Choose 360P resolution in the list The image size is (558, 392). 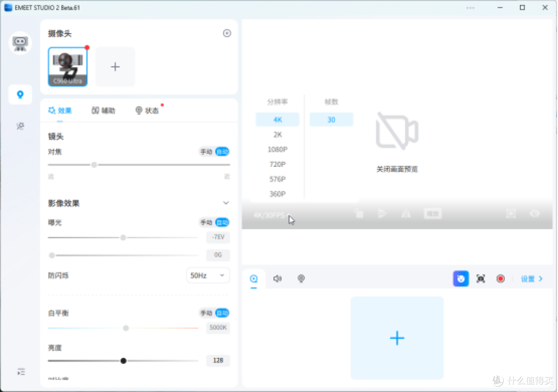(x=277, y=194)
